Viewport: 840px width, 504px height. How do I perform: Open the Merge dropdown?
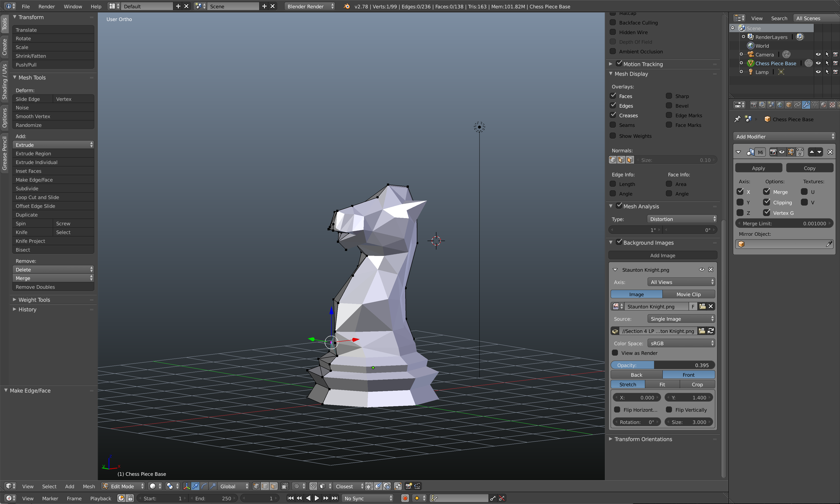pos(53,278)
